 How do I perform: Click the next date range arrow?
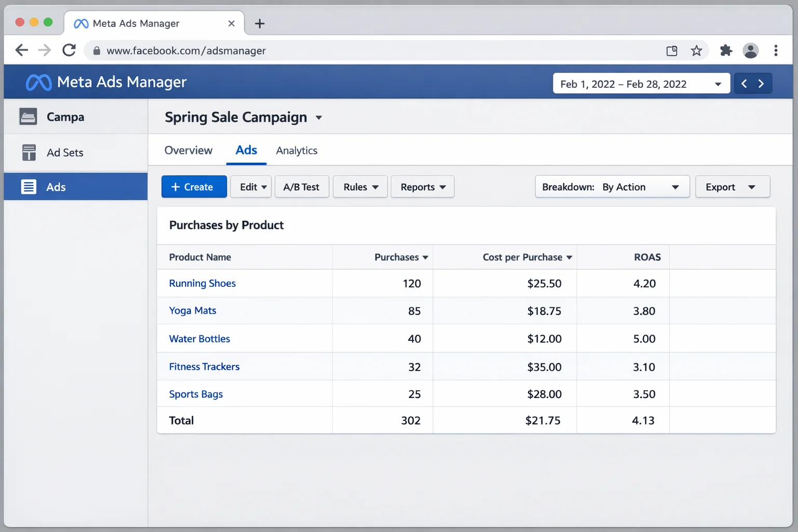761,83
